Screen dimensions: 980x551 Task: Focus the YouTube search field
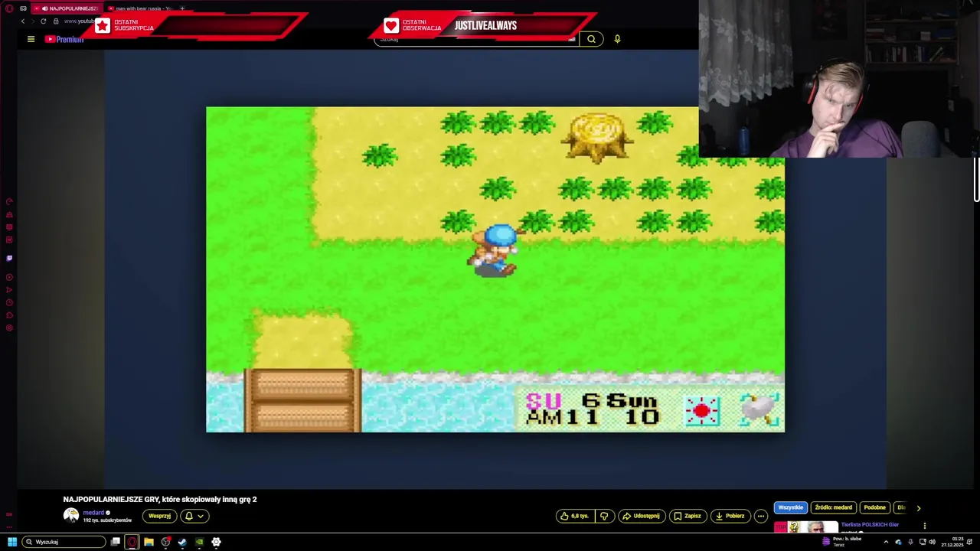click(475, 39)
